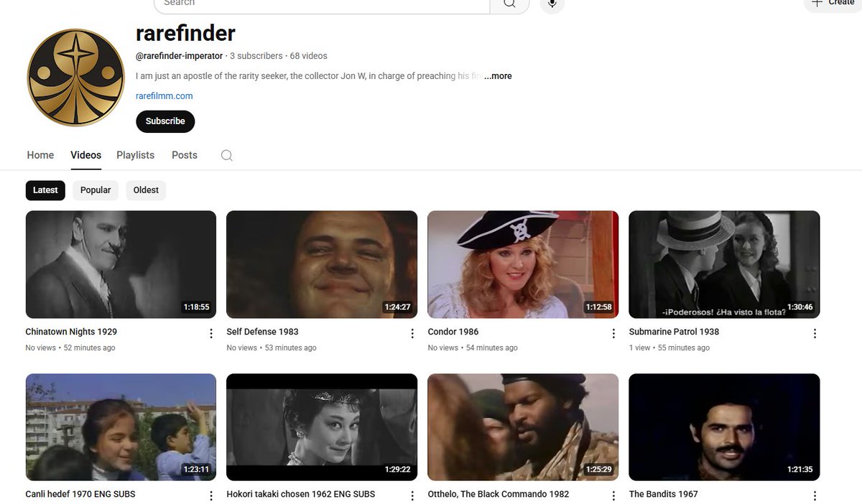Activate voice search microphone icon
Viewport: 862px width, 504px height.
click(x=552, y=4)
